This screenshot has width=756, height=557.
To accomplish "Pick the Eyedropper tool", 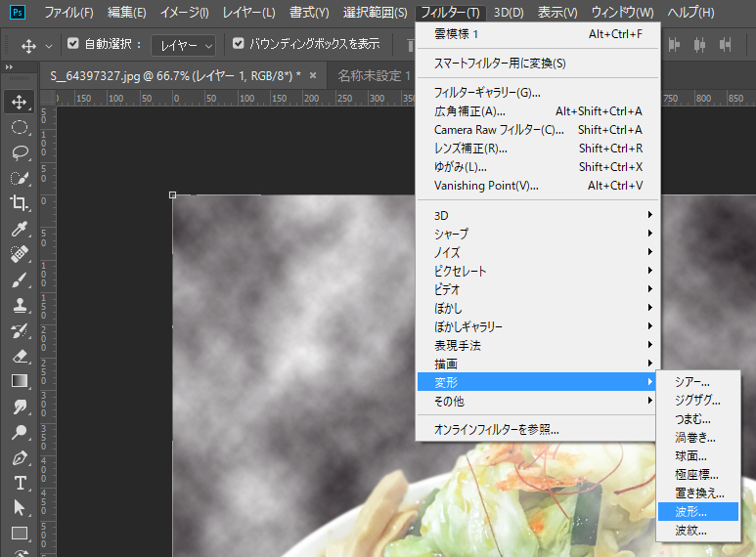I will 19,229.
